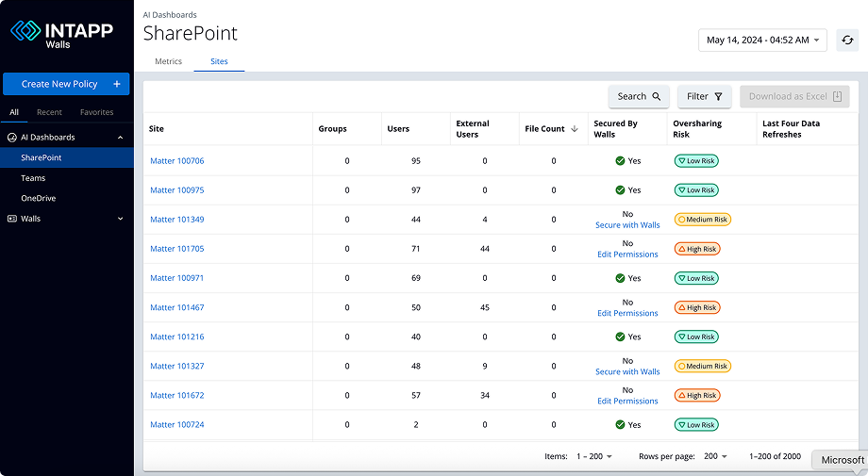Open the Matter 100971 site link
Image resolution: width=868 pixels, height=476 pixels.
click(x=177, y=278)
